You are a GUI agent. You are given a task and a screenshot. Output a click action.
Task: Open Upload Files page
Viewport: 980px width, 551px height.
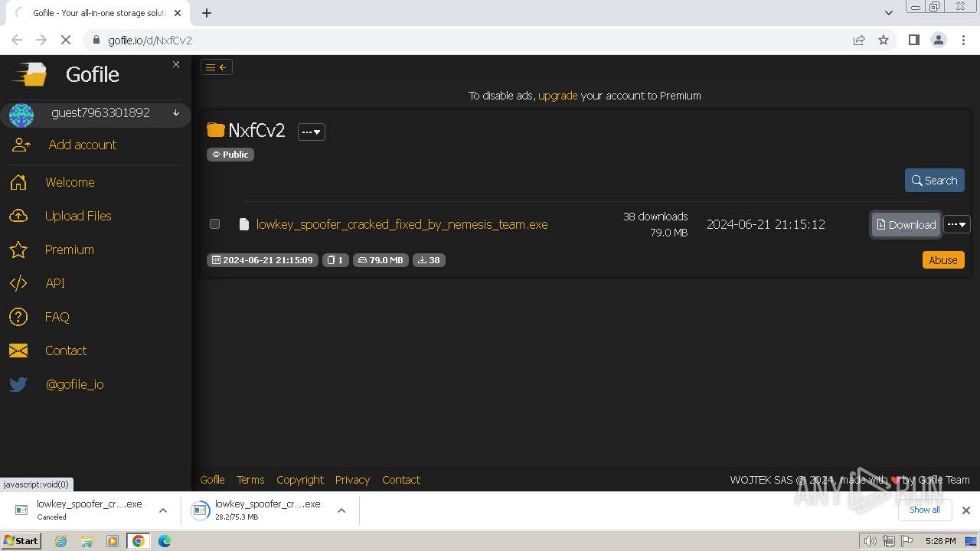pyautogui.click(x=78, y=216)
